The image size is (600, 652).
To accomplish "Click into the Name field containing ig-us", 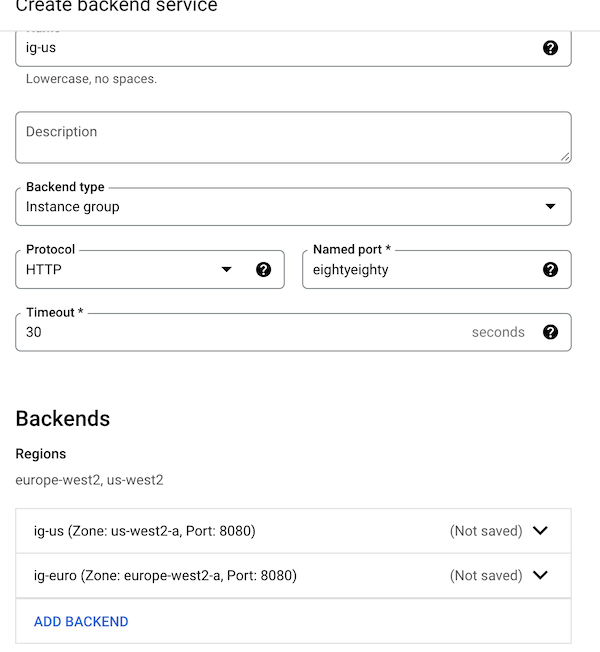I will point(293,48).
